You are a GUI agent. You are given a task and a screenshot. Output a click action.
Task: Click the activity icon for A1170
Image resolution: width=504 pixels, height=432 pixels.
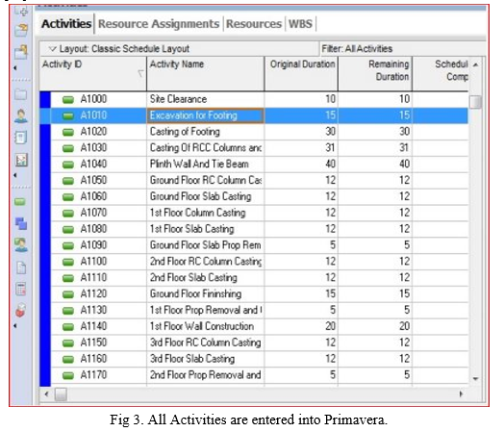point(68,375)
